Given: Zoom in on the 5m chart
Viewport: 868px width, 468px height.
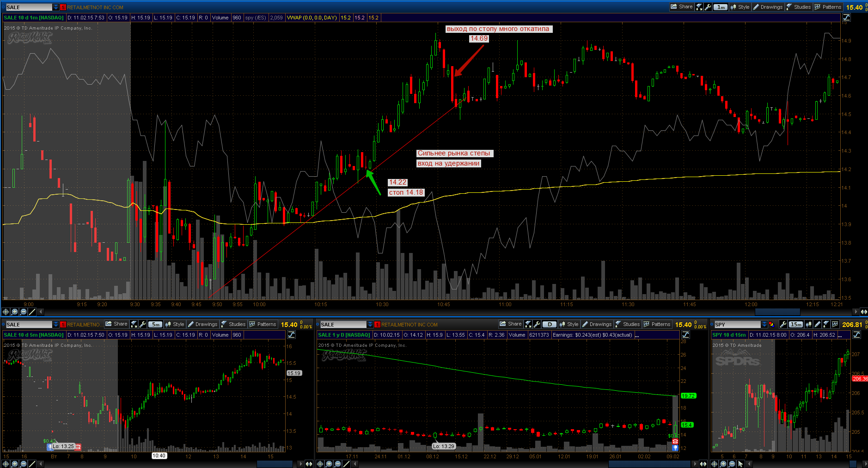Looking at the screenshot, I should coord(15,464).
